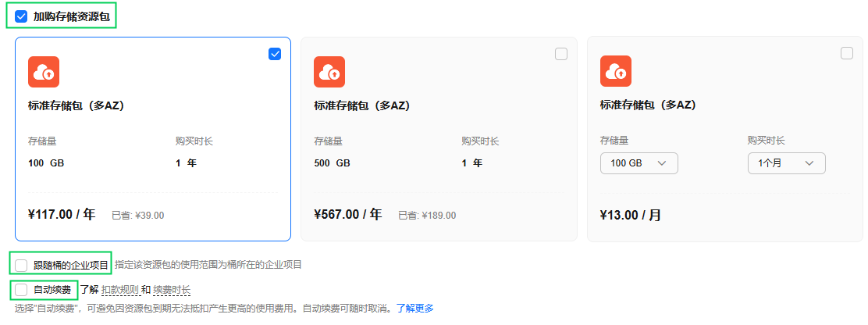
Task: Open the 续费时长 link
Action: pos(172,290)
